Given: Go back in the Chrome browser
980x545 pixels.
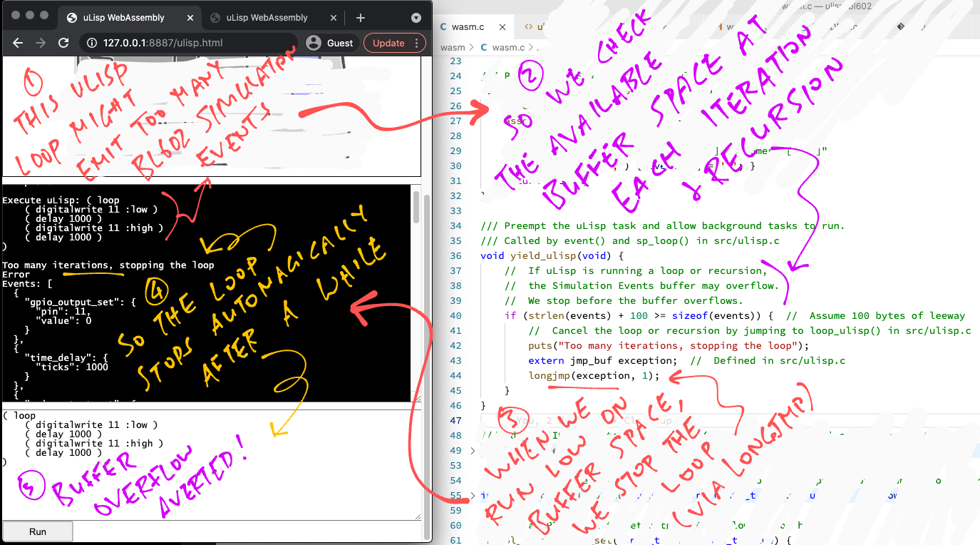Looking at the screenshot, I should pyautogui.click(x=18, y=43).
